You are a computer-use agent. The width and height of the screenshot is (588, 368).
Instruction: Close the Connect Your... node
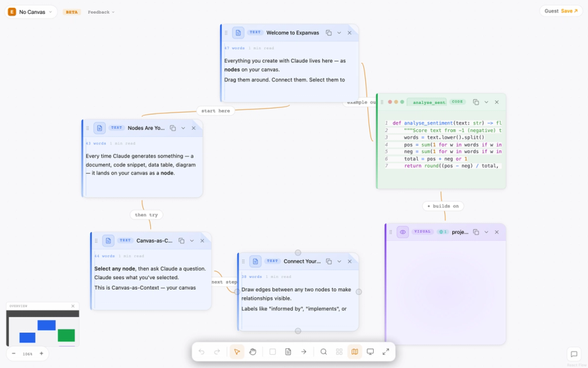350,261
